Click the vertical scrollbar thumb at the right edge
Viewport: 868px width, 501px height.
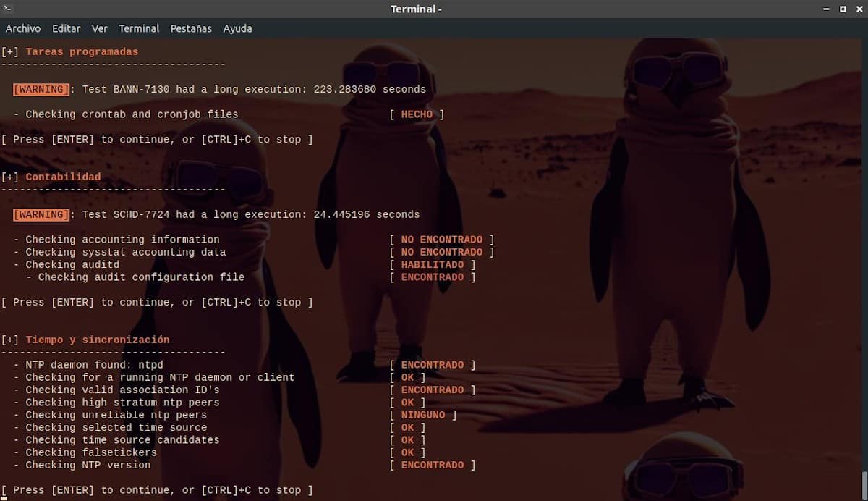point(864,484)
